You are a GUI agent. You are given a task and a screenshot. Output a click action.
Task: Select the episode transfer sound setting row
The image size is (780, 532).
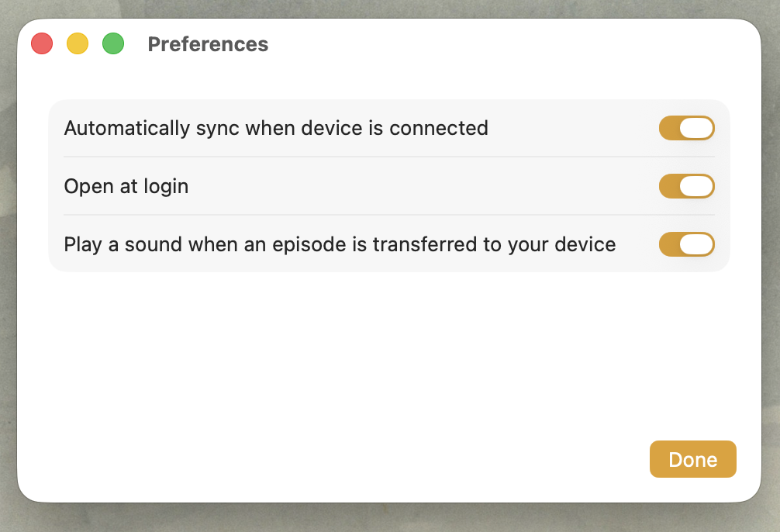(x=339, y=244)
